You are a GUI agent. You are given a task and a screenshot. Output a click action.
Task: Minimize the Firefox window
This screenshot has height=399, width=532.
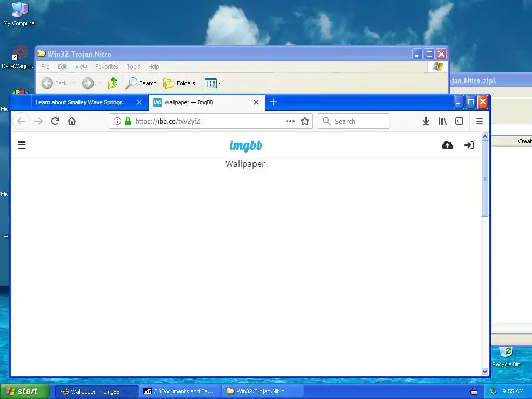coord(458,102)
